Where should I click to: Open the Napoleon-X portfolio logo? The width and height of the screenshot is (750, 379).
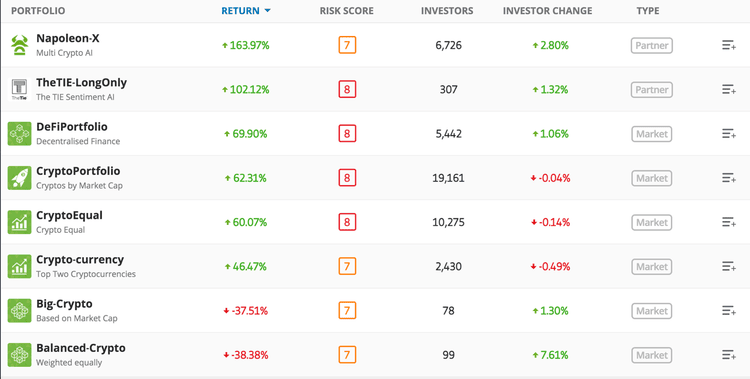pyautogui.click(x=20, y=45)
